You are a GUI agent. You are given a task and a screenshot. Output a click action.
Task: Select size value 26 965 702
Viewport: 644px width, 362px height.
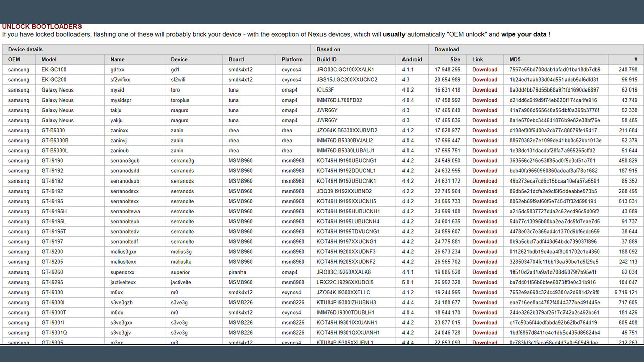pos(447,262)
